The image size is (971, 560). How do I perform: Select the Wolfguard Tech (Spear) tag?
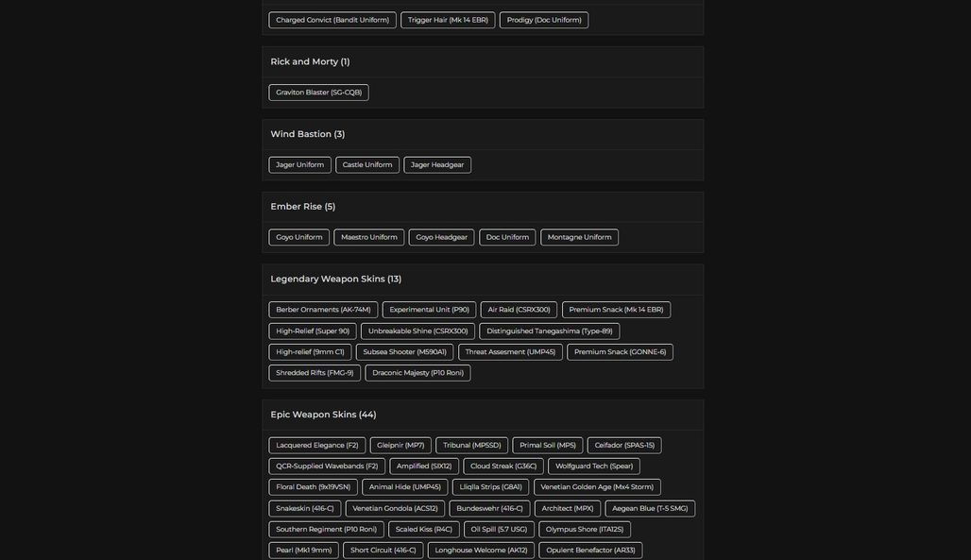pyautogui.click(x=594, y=467)
